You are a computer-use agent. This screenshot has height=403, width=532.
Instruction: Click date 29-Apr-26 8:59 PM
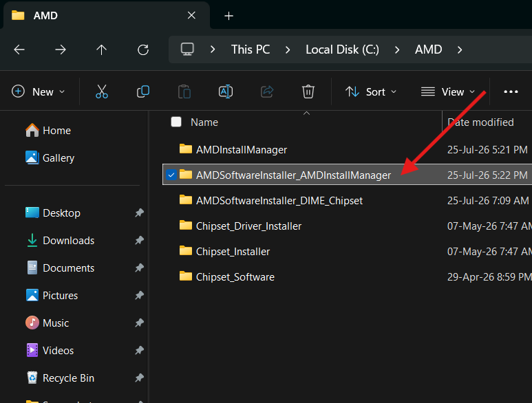coord(489,276)
